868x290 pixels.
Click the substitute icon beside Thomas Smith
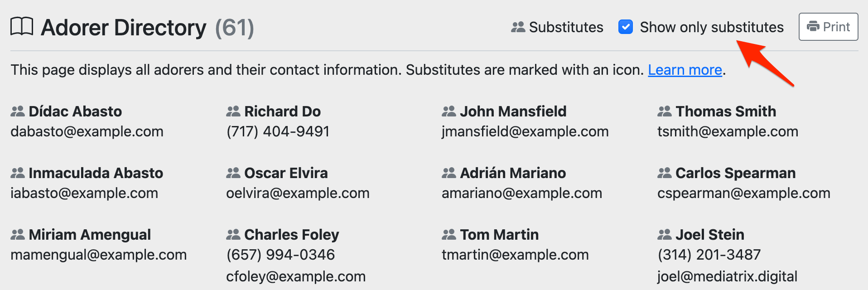tap(665, 111)
